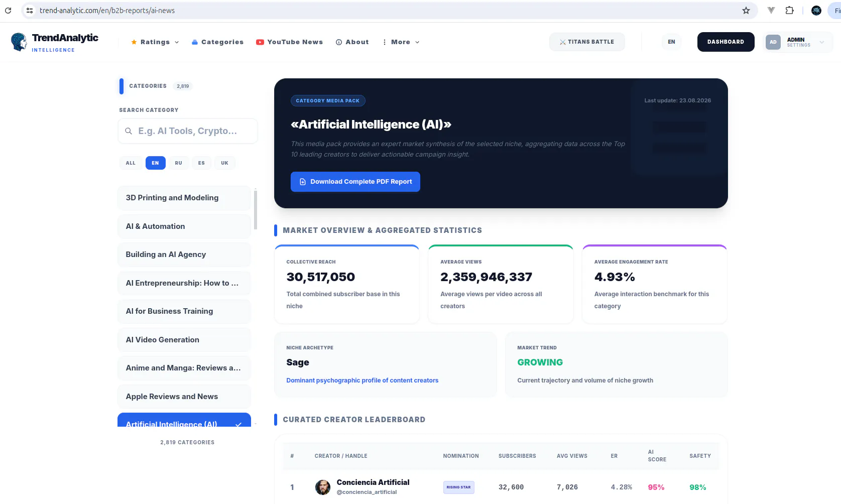841x504 pixels.
Task: Open AI Entrepreneurship category
Action: click(184, 283)
